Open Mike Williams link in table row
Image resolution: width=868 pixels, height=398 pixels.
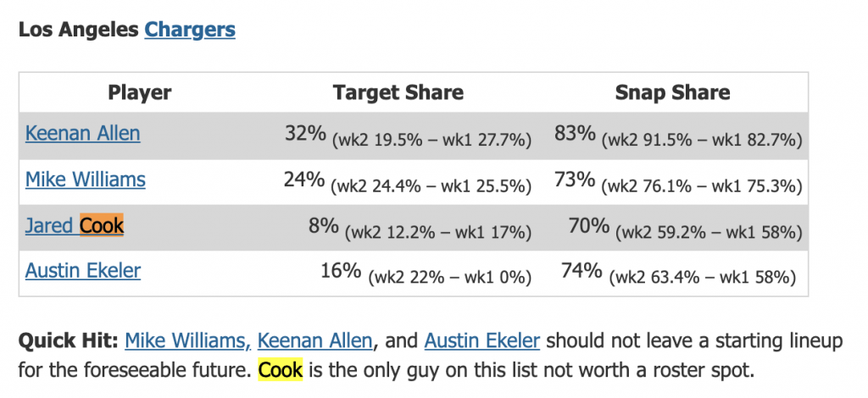pos(85,180)
